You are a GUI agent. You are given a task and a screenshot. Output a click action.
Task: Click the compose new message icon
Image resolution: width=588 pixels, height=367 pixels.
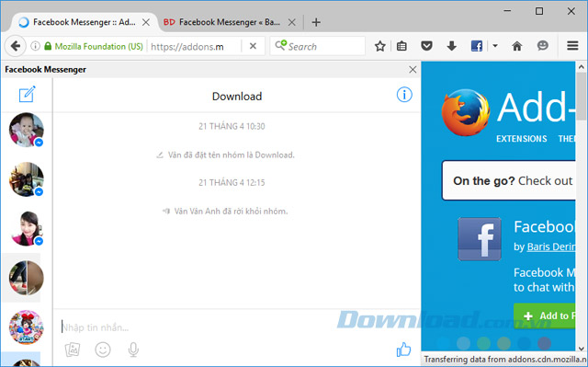point(27,94)
